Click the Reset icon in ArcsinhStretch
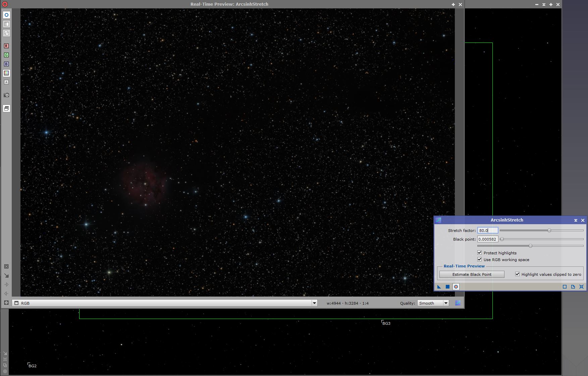Screen dimensions: 588x376 (581, 287)
